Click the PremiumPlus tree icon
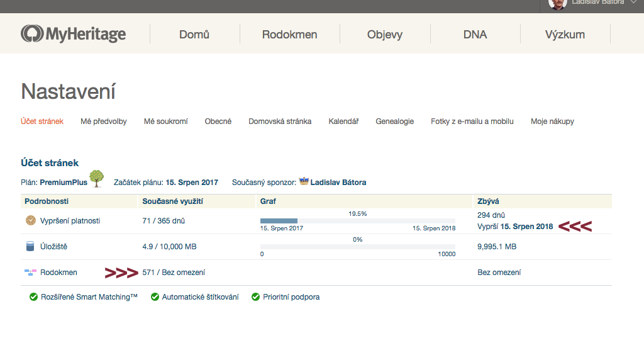The image size is (644, 338). pos(96,179)
